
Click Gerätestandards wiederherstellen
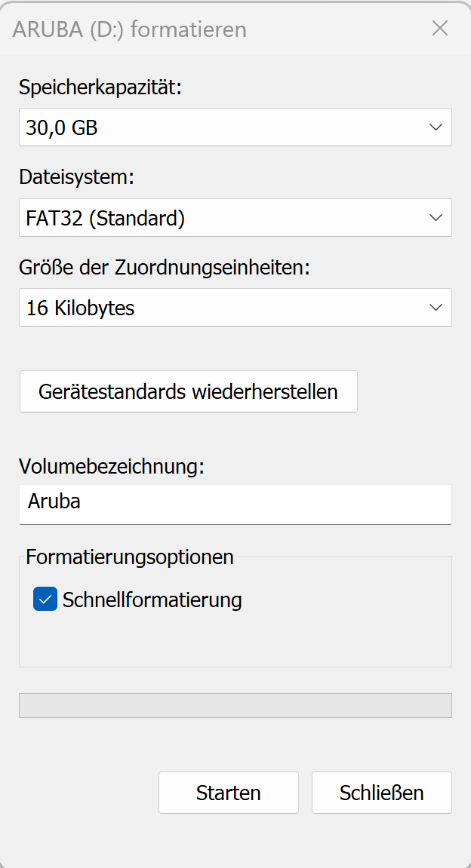coord(188,391)
